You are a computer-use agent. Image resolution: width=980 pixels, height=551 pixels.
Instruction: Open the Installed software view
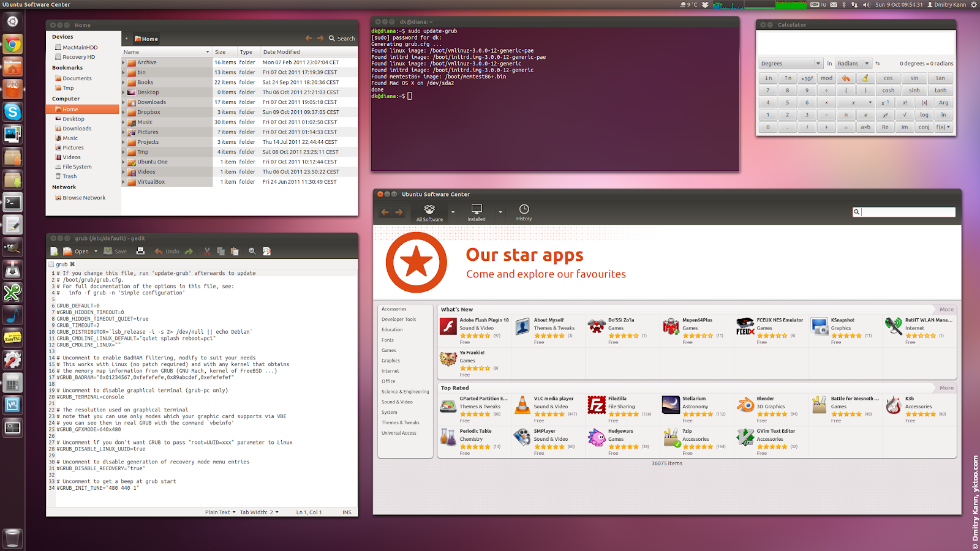pyautogui.click(x=477, y=213)
